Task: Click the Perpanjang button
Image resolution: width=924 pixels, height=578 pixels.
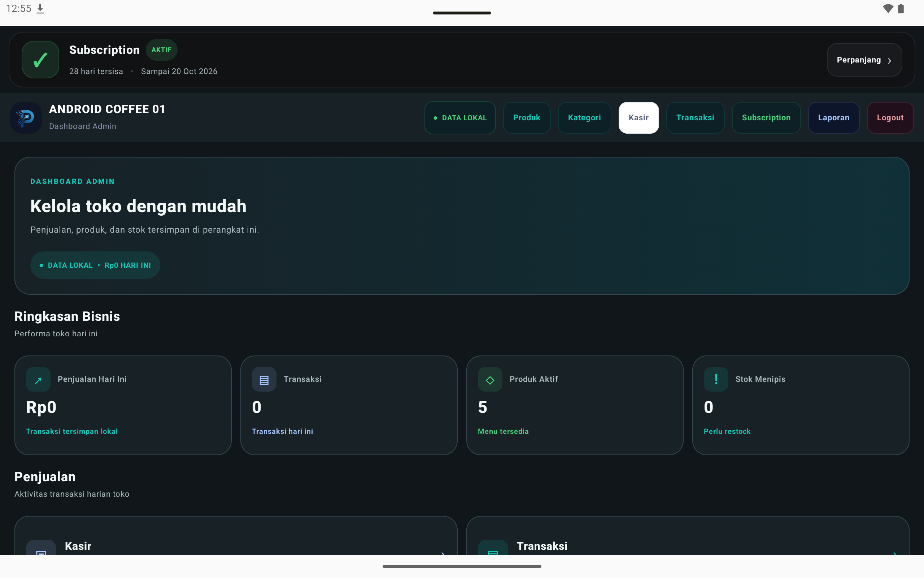Action: tap(864, 60)
